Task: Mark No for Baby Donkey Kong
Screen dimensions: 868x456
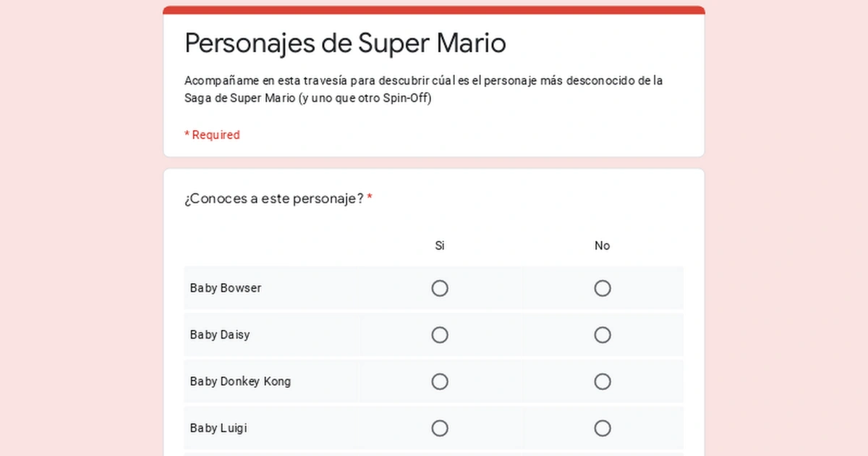Action: pos(603,382)
